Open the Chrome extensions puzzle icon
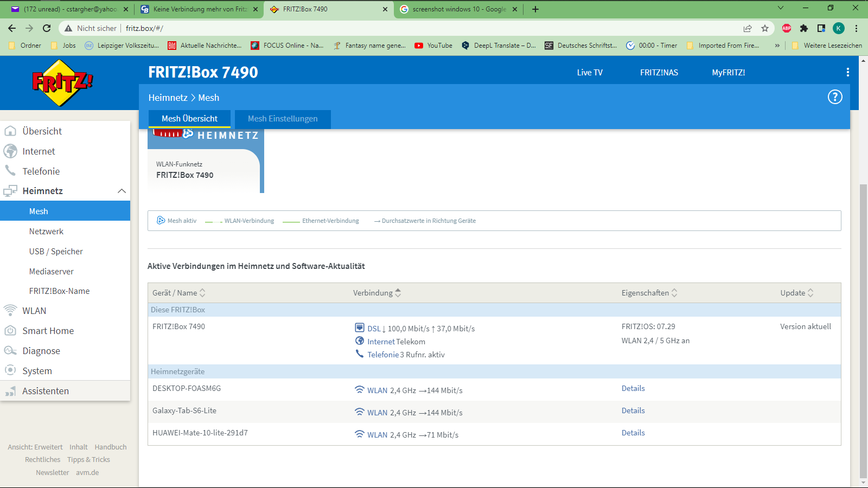The image size is (868, 488). [x=804, y=28]
